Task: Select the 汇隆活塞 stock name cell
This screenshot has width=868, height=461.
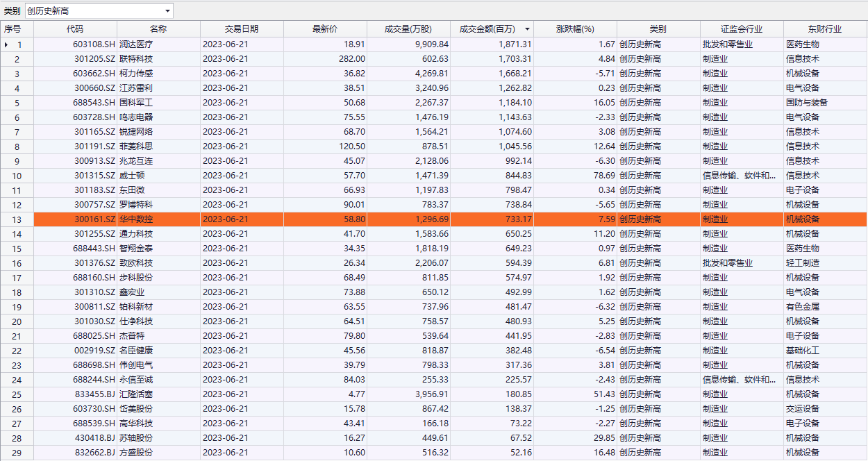Action: tap(158, 394)
